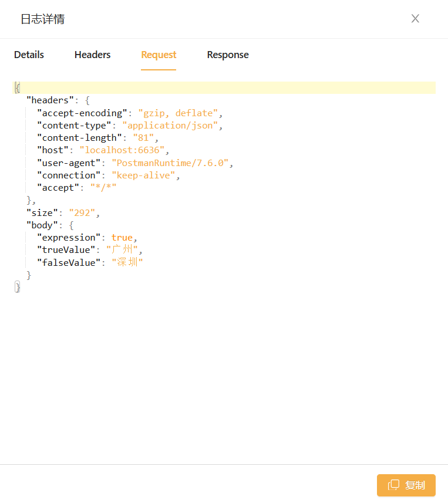Click the "size" key
The image size is (448, 500).
pyautogui.click(x=42, y=212)
